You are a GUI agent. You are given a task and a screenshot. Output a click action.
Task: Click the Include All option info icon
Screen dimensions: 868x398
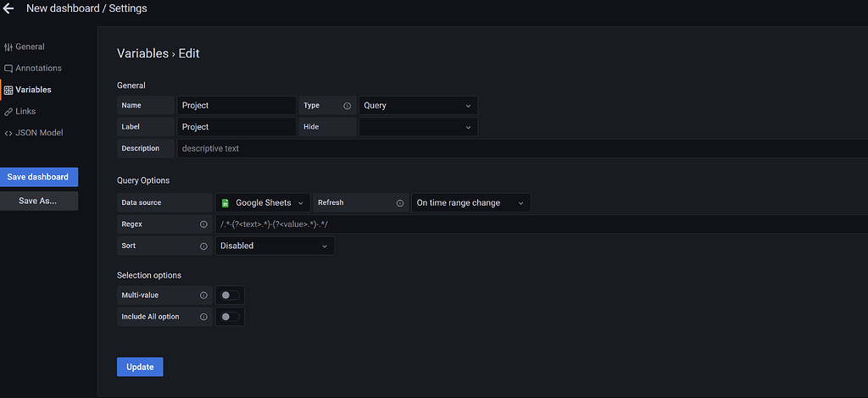click(203, 317)
